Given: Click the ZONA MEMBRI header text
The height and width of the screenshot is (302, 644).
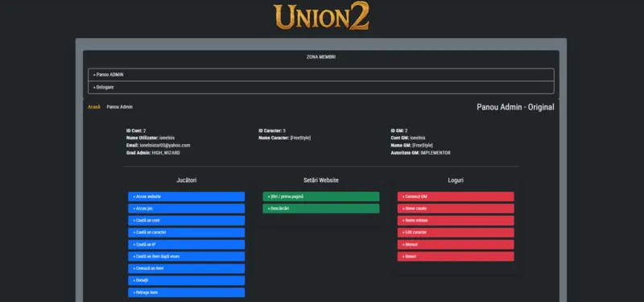Looking at the screenshot, I should point(321,57).
